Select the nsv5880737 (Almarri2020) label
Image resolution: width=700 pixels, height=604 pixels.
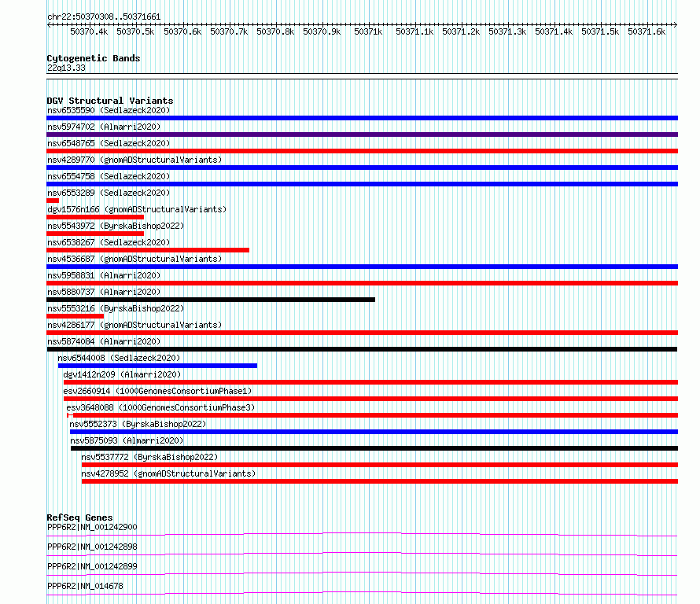pos(104,292)
